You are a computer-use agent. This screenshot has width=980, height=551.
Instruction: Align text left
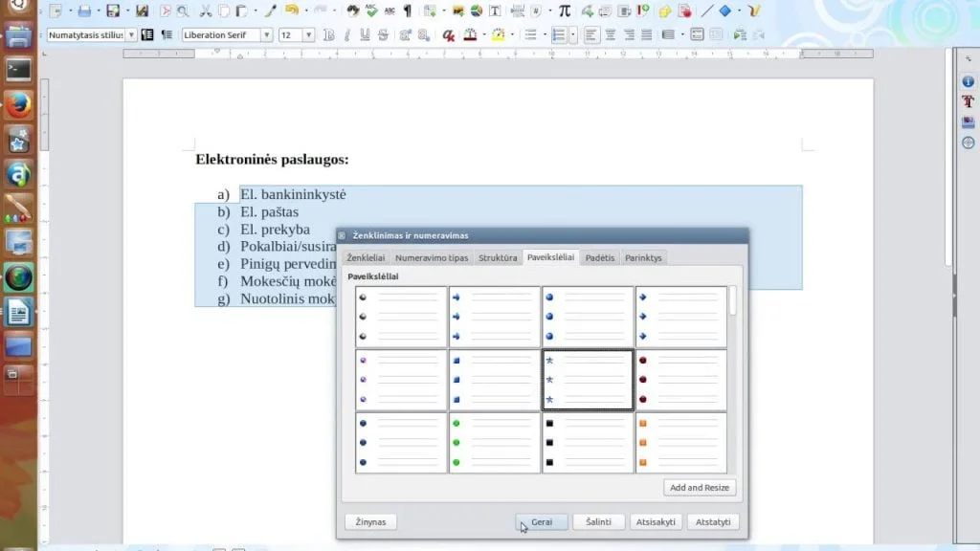tap(590, 35)
